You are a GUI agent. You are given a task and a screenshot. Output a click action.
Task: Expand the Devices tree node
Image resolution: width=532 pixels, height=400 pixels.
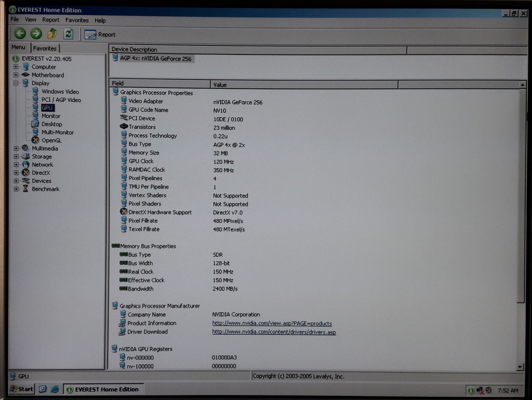point(16,181)
